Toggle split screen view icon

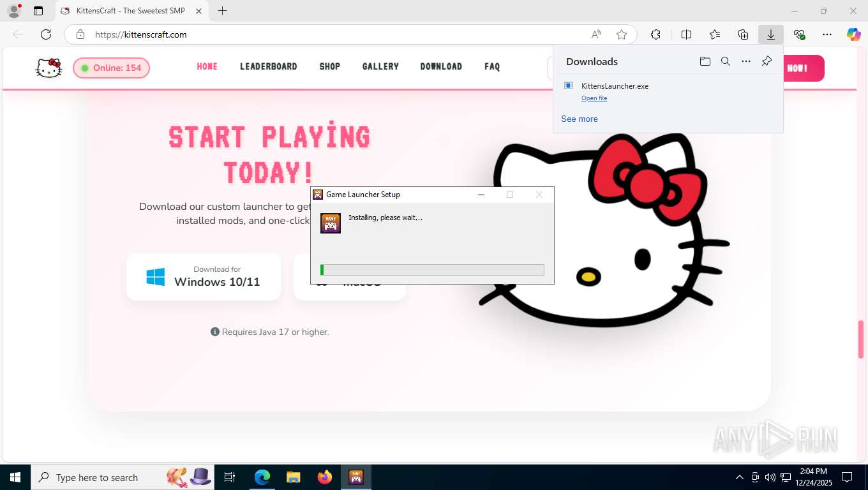687,34
